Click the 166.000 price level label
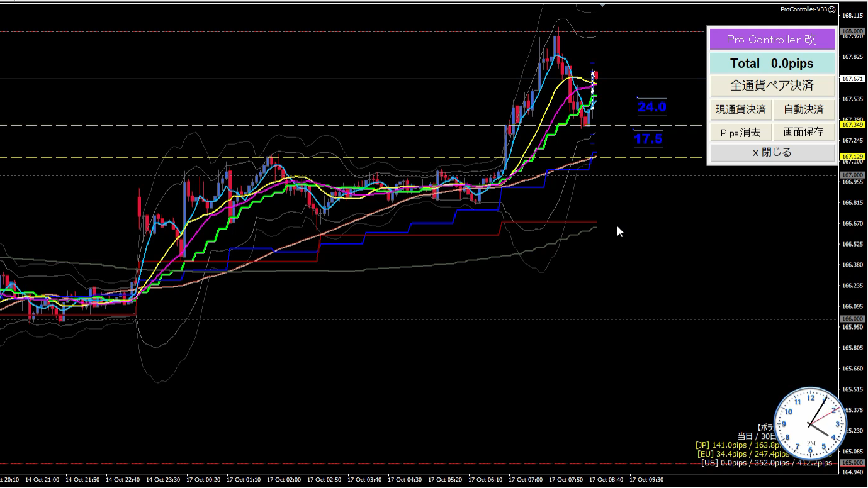Screen dimensions: 868x488 [x=853, y=319]
